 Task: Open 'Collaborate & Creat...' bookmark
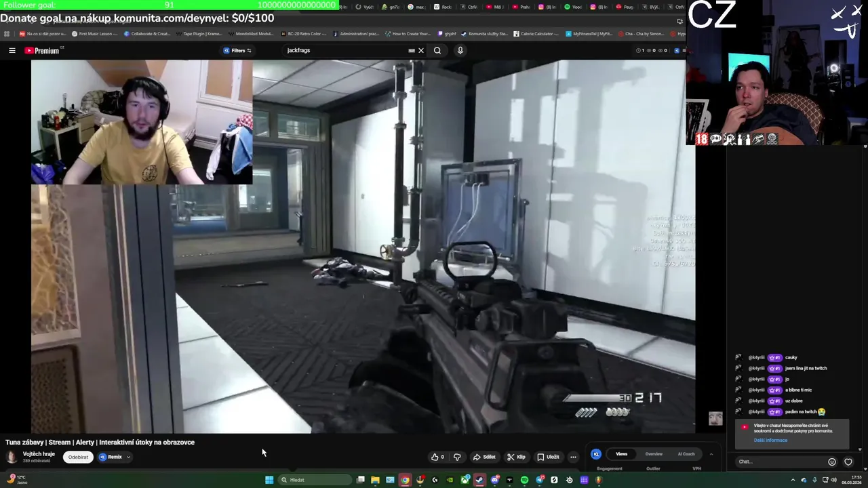[147, 33]
